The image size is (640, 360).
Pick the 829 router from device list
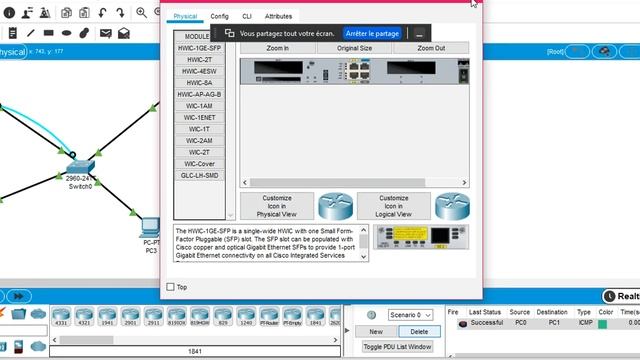[223, 316]
